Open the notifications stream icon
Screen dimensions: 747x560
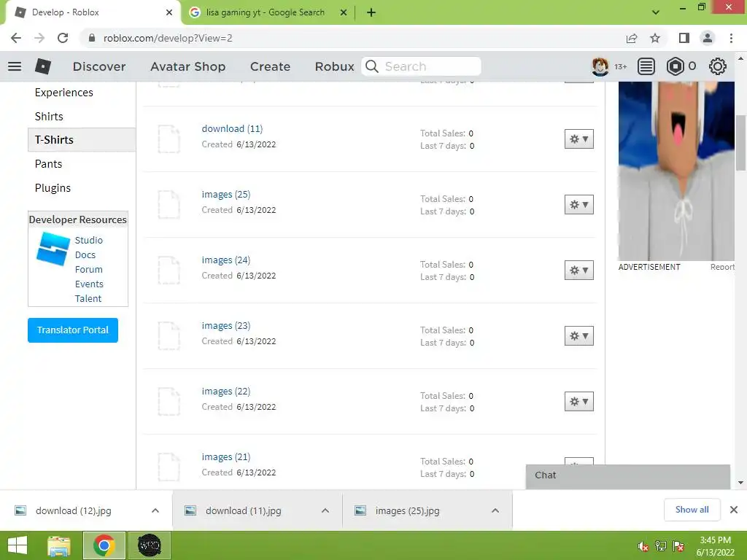pos(646,66)
